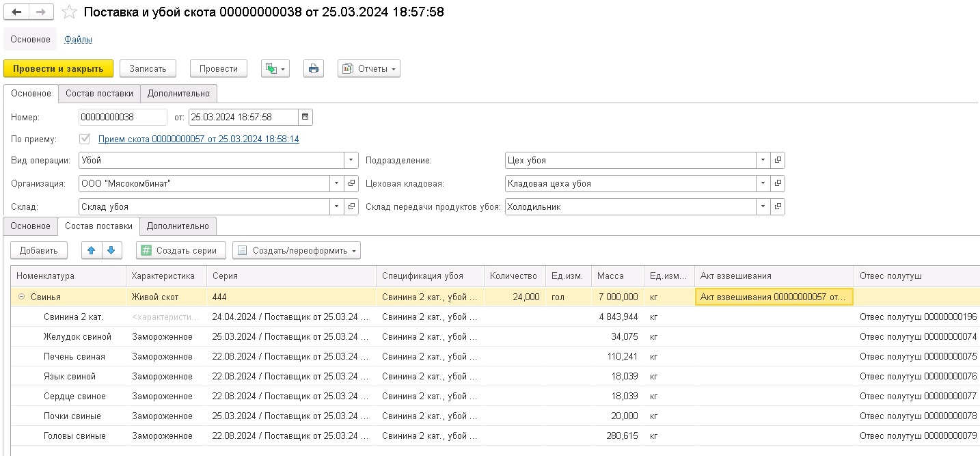The image size is (980, 456).
Task: Move row down with blue arrow
Action: [x=111, y=250]
